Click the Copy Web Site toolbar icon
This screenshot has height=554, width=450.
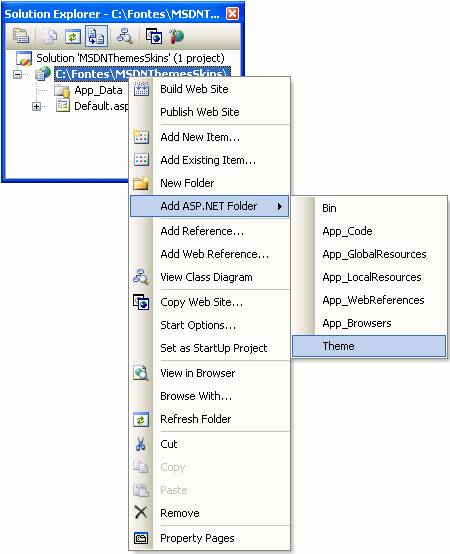click(154, 36)
